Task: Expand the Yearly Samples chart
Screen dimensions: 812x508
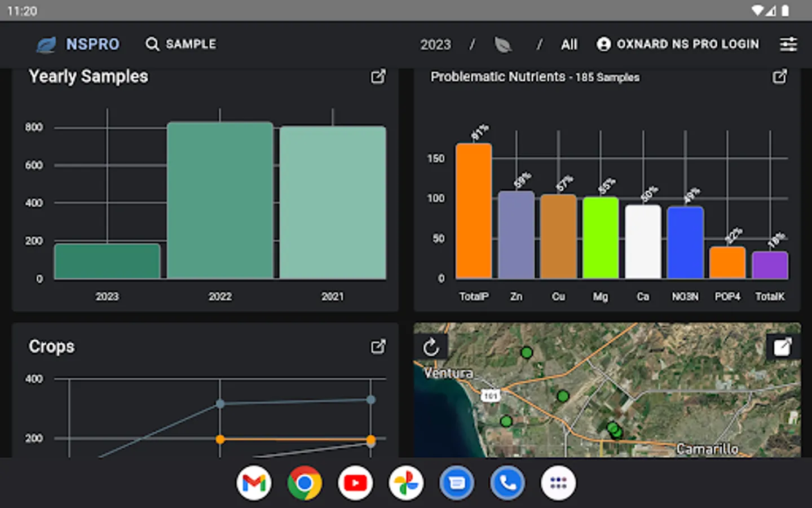Action: [x=378, y=77]
